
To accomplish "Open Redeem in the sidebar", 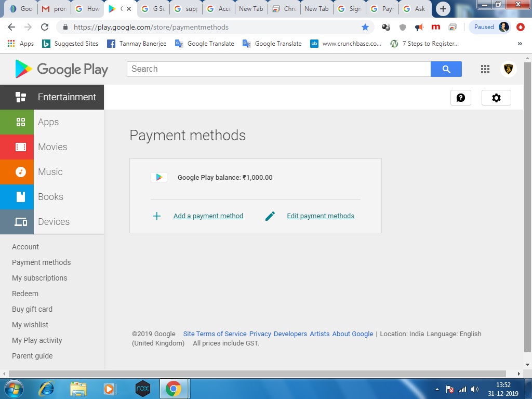I will click(25, 294).
